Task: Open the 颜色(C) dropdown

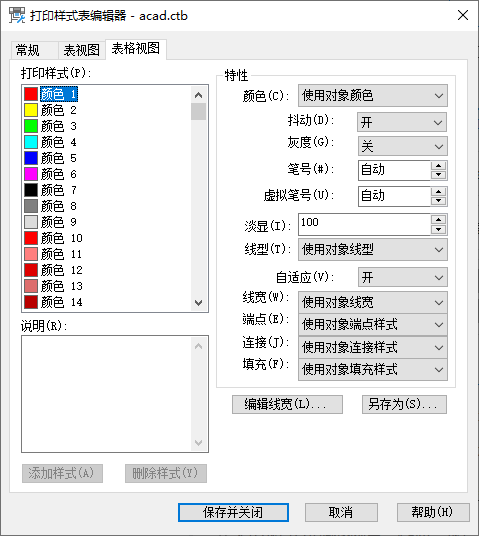Action: [x=373, y=95]
